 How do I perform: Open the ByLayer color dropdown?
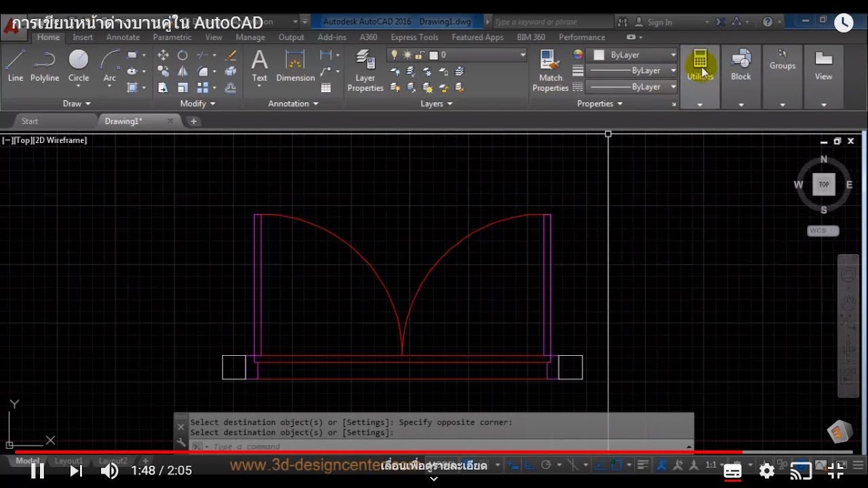pyautogui.click(x=632, y=55)
